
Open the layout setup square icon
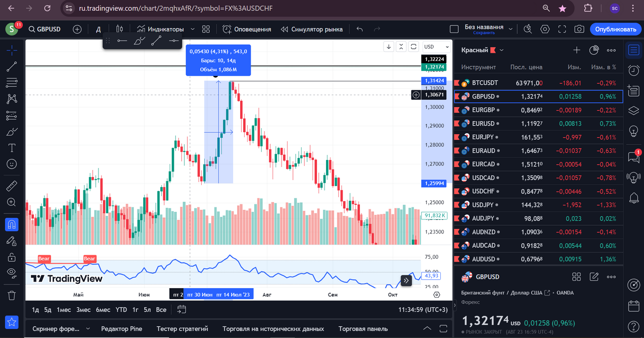pos(454,29)
